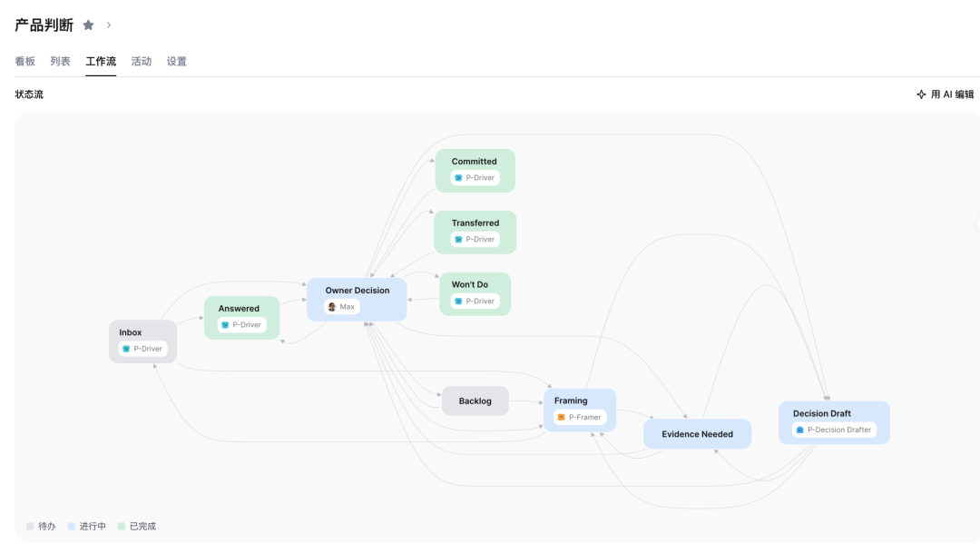
Task: Click the 用 AI 编辑 button
Action: (x=945, y=94)
